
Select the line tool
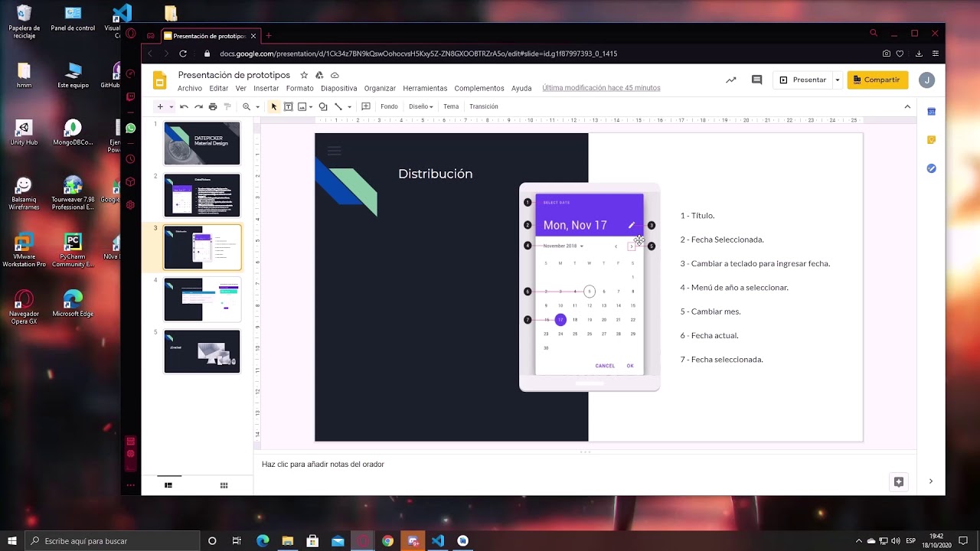coord(338,106)
